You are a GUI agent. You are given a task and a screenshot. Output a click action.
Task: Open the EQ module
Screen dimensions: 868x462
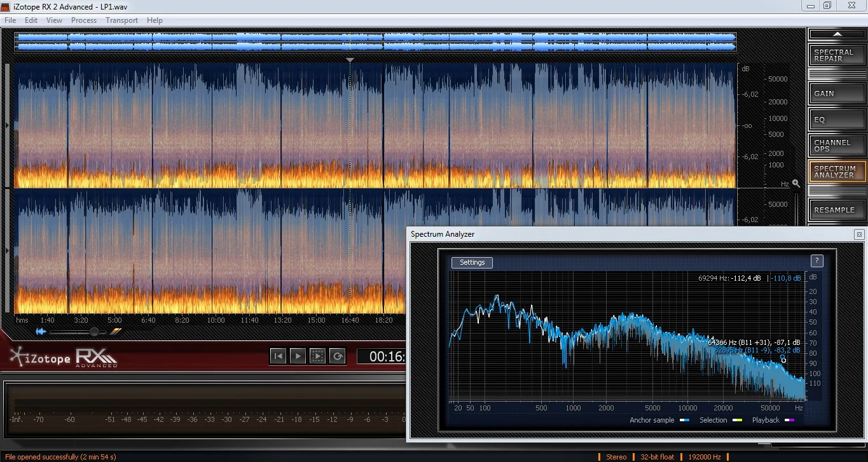click(x=837, y=119)
